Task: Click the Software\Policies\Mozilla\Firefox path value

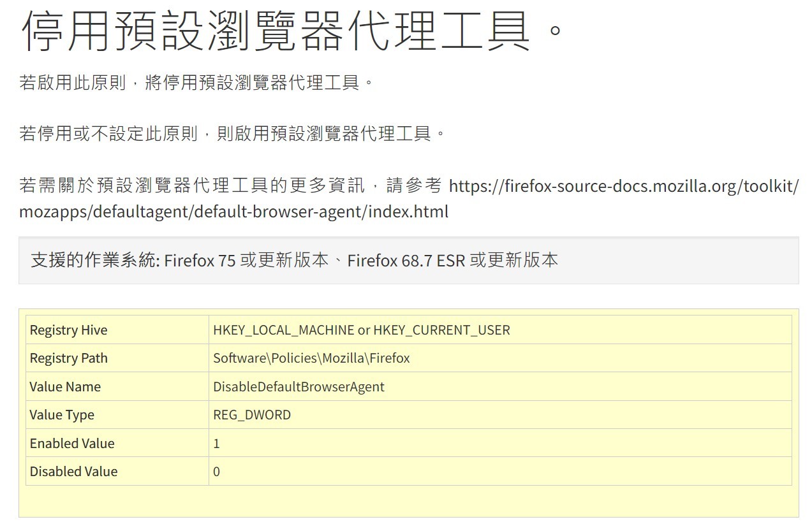Action: tap(311, 358)
